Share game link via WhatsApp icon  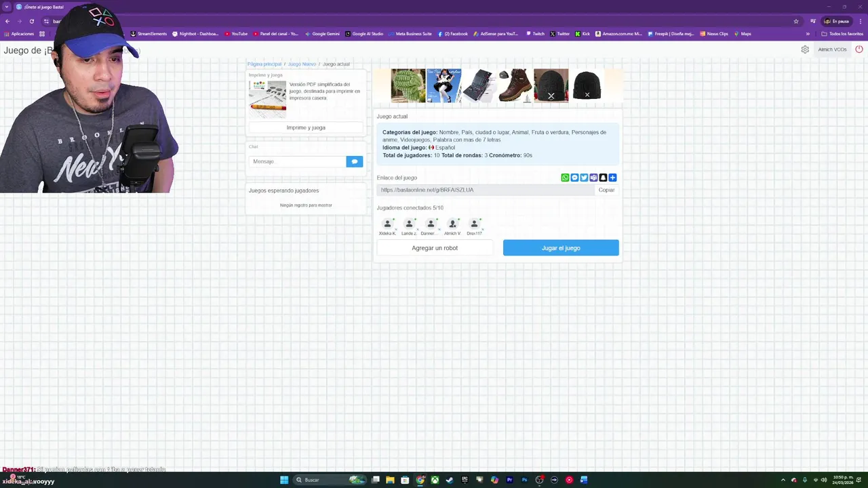pos(565,178)
